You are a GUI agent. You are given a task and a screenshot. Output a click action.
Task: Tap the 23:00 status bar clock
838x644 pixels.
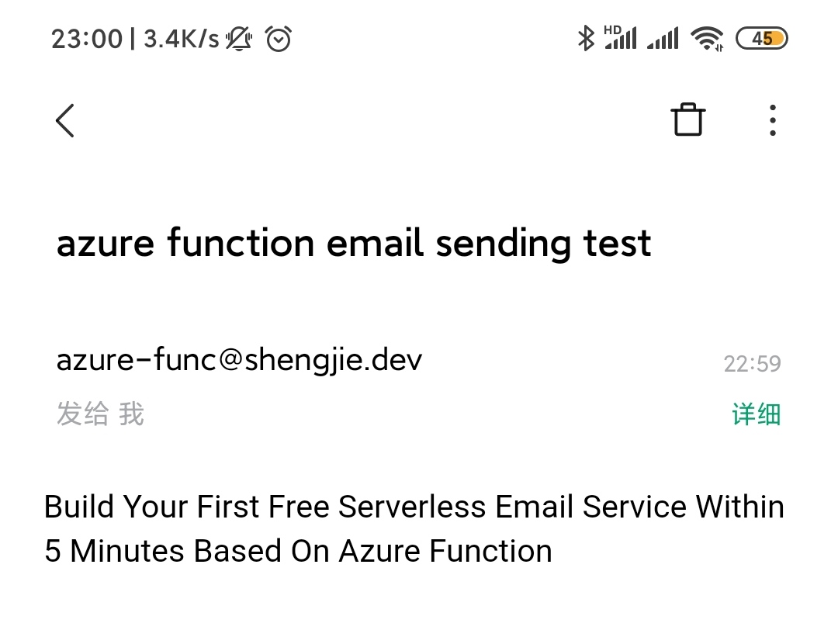pos(87,39)
